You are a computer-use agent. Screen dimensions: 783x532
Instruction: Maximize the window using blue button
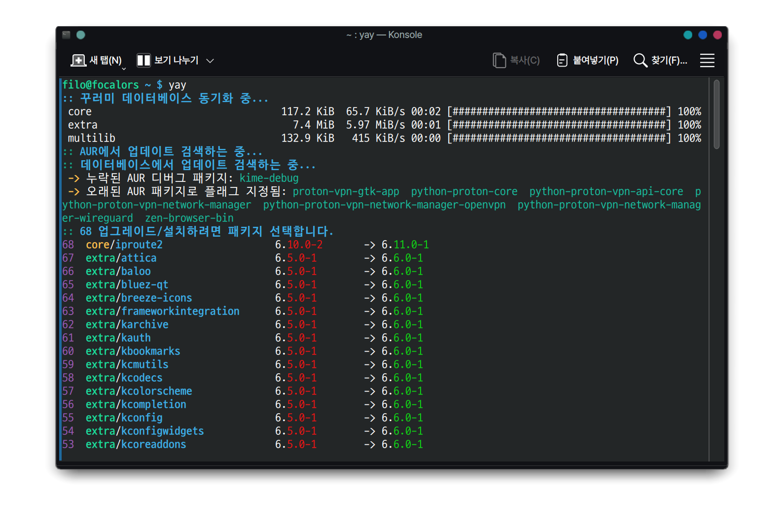pos(703,35)
